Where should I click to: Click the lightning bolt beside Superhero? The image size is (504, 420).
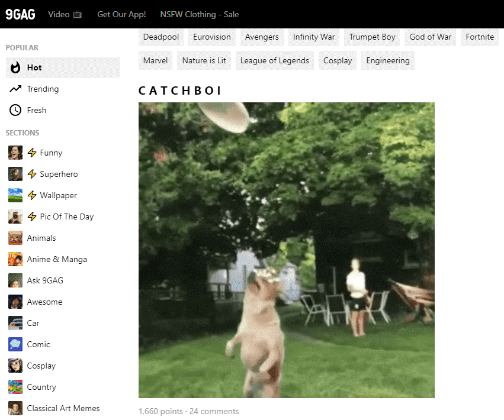pyautogui.click(x=32, y=174)
